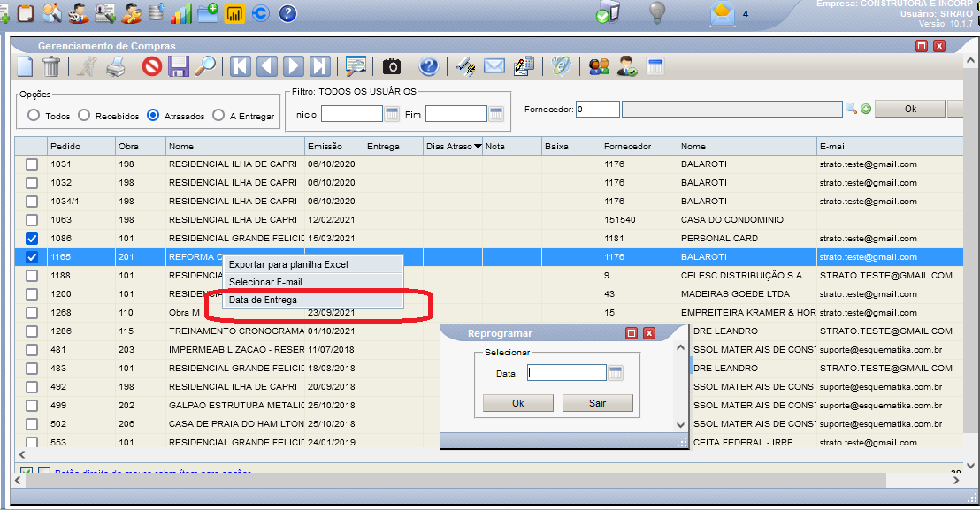Click the Fornecedor search magnifier icon
Image resolution: width=980 pixels, height=510 pixels.
(851, 109)
